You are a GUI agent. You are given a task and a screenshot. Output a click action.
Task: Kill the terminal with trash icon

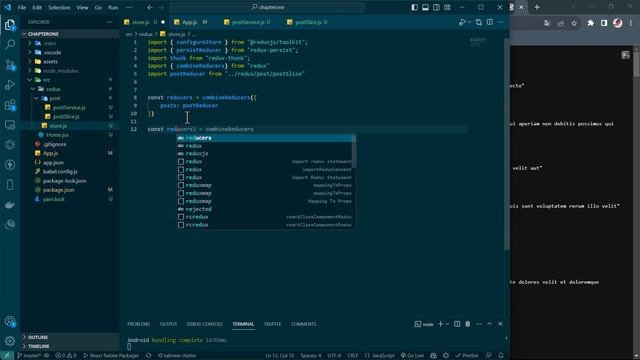point(468,324)
